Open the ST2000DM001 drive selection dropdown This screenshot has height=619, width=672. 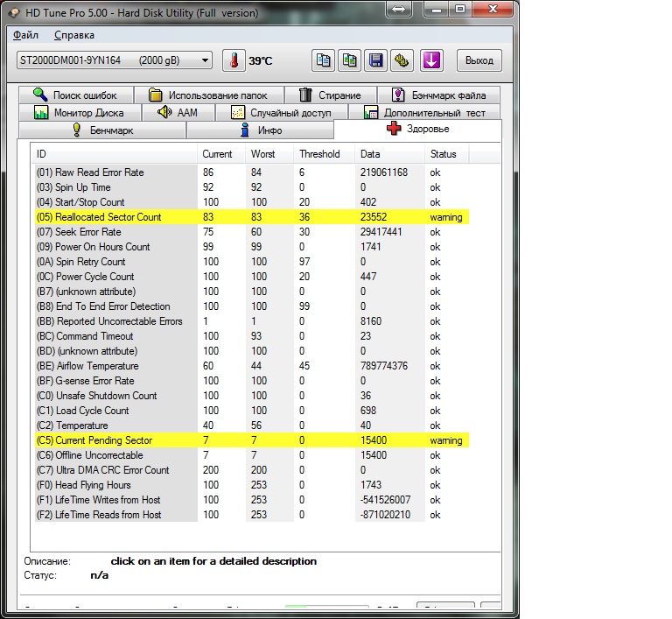pos(115,60)
